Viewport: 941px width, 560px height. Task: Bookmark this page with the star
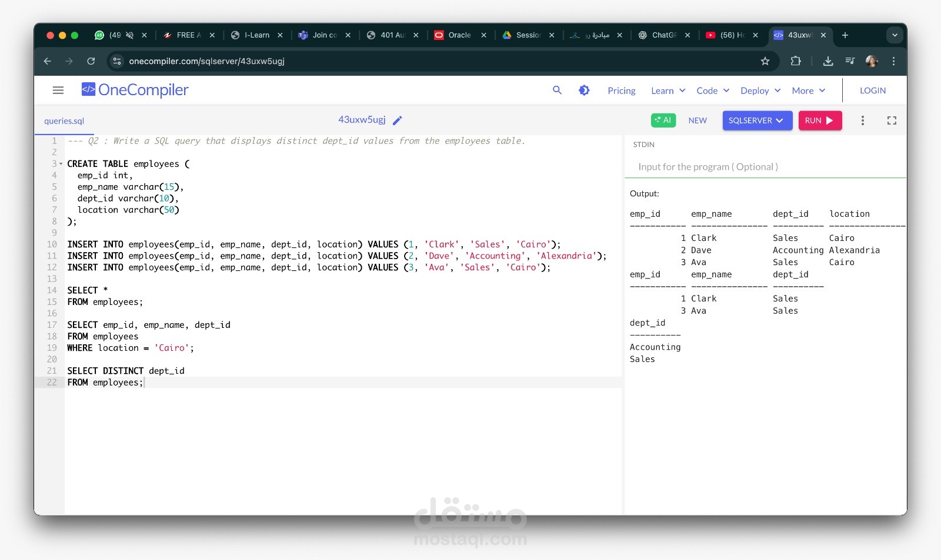[x=765, y=61]
